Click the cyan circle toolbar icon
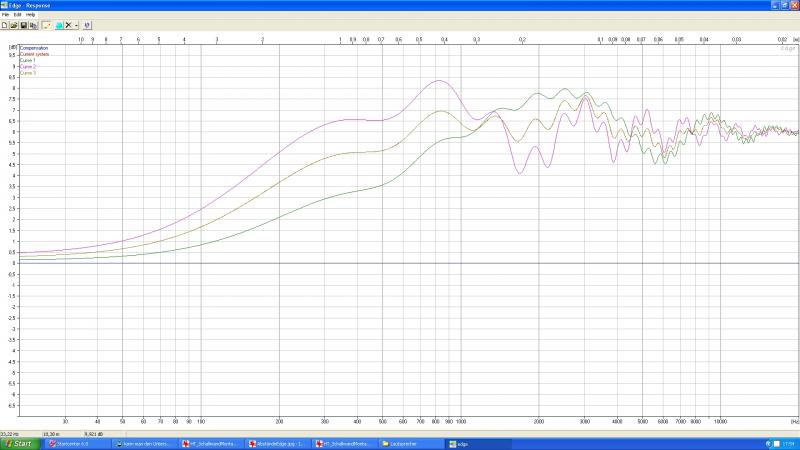 (58, 25)
